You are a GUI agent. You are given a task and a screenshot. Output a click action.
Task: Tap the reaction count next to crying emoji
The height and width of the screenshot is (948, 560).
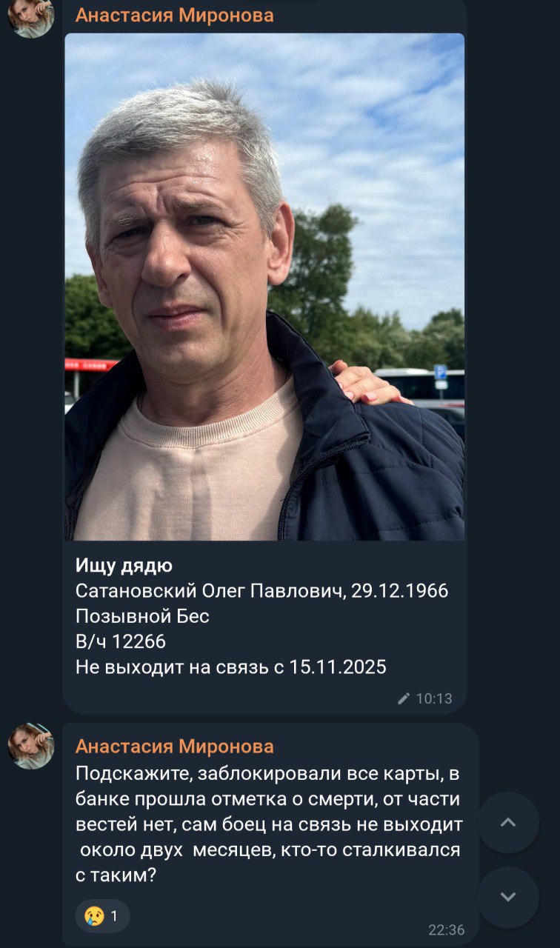pyautogui.click(x=114, y=916)
